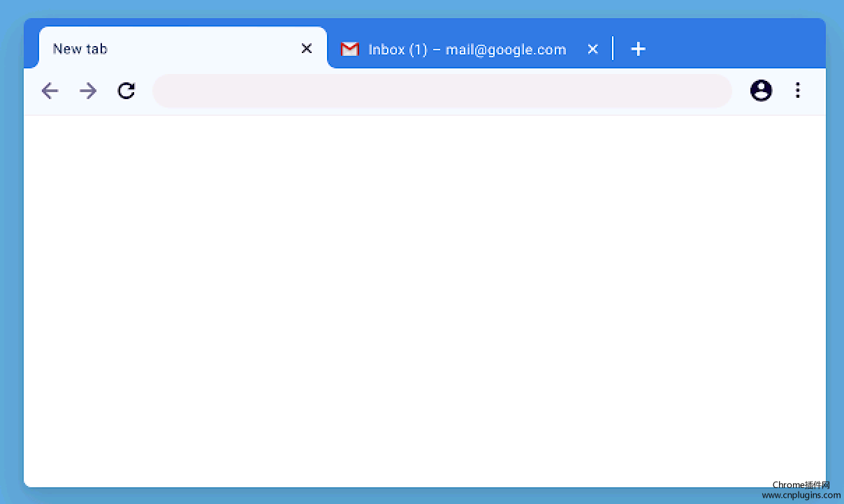The width and height of the screenshot is (844, 504).
Task: Close the Gmail Inbox tab
Action: tap(592, 49)
